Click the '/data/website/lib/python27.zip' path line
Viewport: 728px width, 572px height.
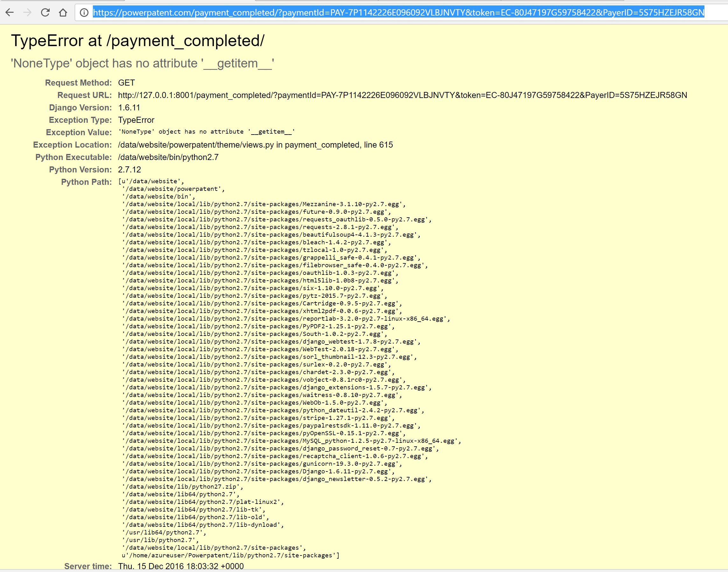tap(183, 487)
